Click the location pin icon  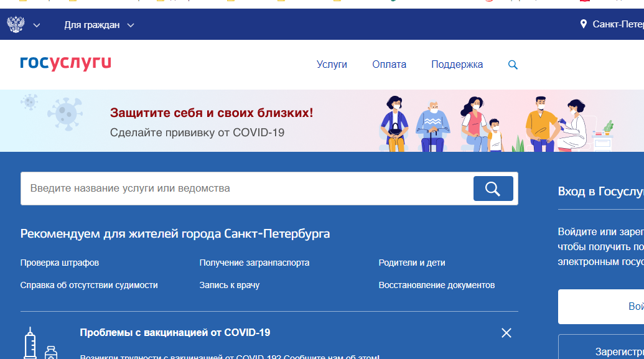[583, 24]
